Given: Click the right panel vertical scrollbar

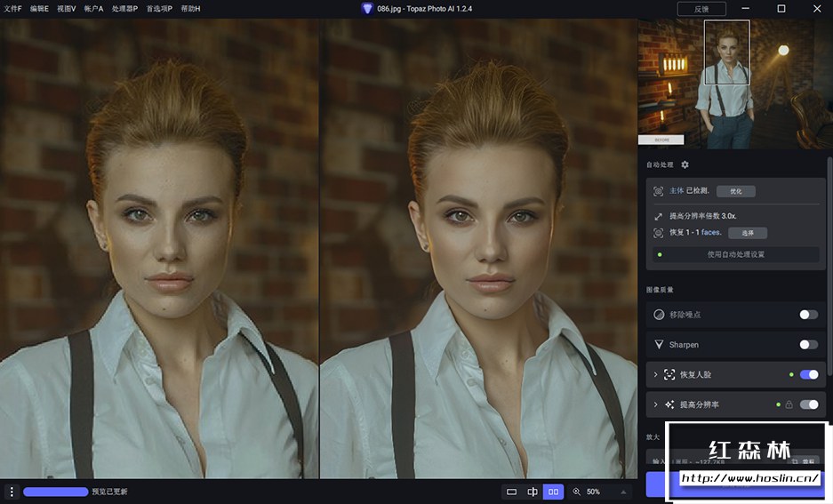Looking at the screenshot, I should [829, 266].
